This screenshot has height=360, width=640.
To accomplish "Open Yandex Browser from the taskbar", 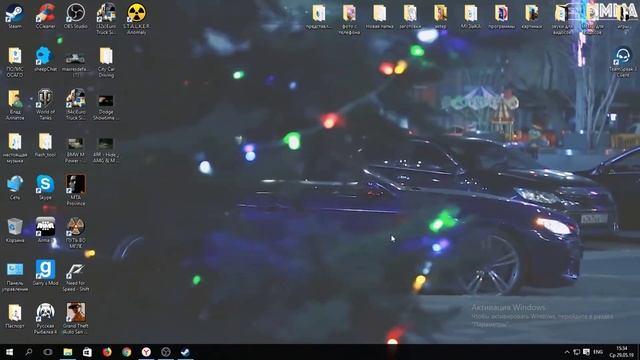I will click(146, 352).
